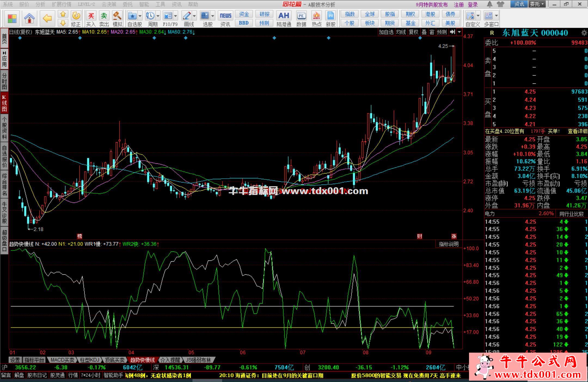Open the 委托 dropdown in title bar
The image size is (588, 382).
coord(537,4)
